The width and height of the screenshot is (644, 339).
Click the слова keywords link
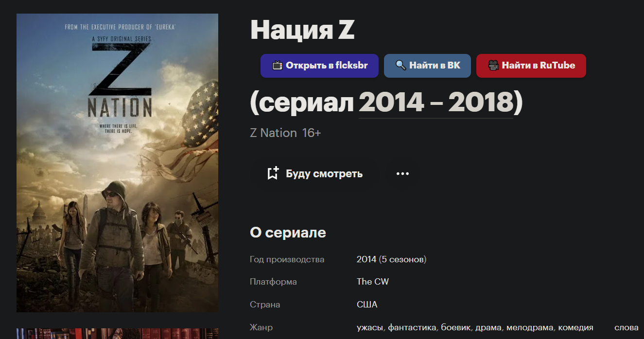pos(627,328)
